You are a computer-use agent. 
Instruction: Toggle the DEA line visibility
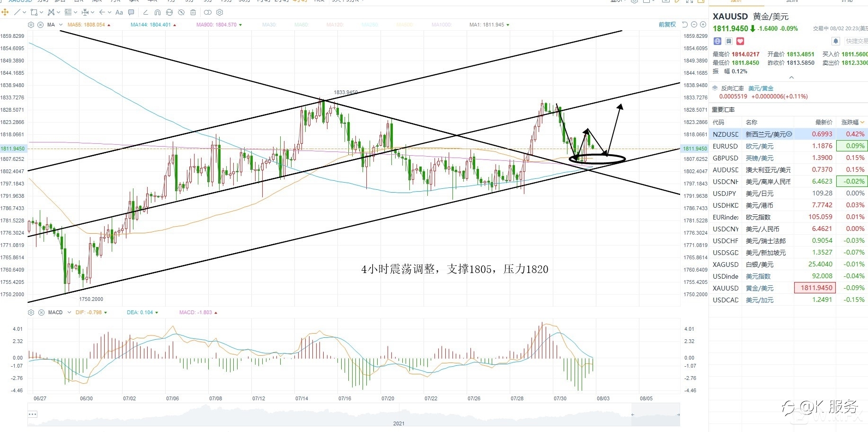coord(142,312)
